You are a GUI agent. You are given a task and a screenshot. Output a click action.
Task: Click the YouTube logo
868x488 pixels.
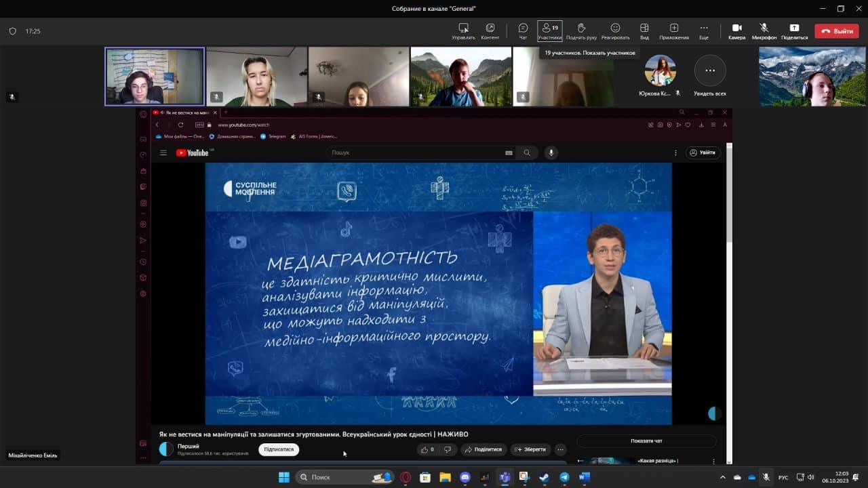(193, 152)
